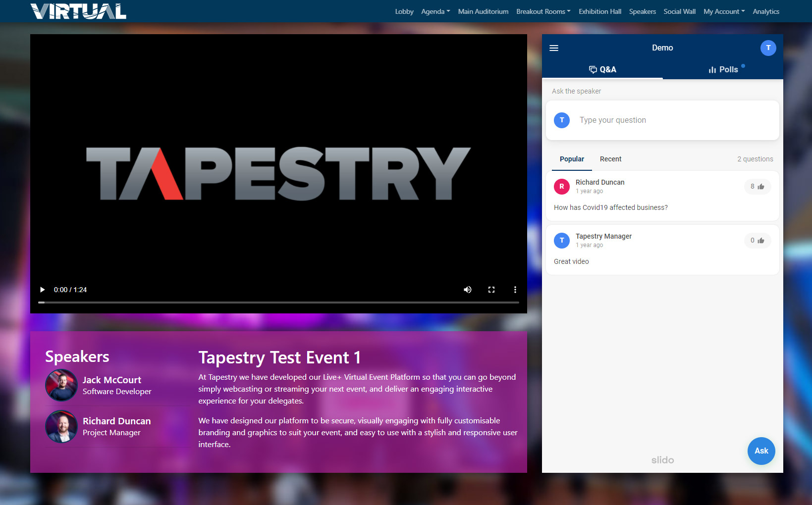Expand the Breakout Rooms dropdown
The width and height of the screenshot is (812, 505).
[x=543, y=11]
